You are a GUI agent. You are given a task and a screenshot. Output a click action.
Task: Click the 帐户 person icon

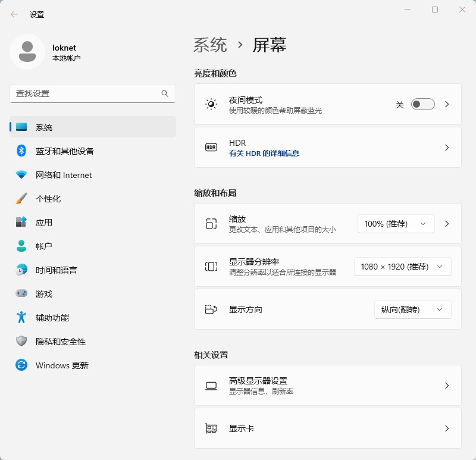tap(21, 246)
